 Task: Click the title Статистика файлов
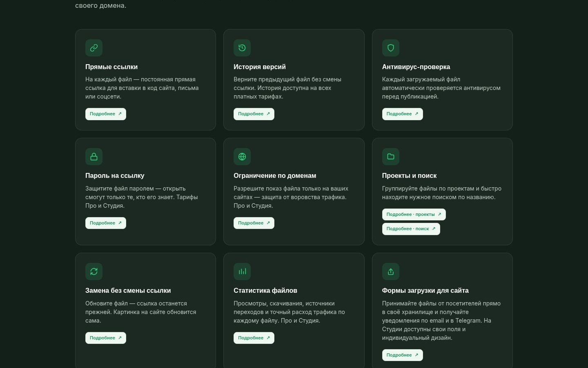pos(265,290)
